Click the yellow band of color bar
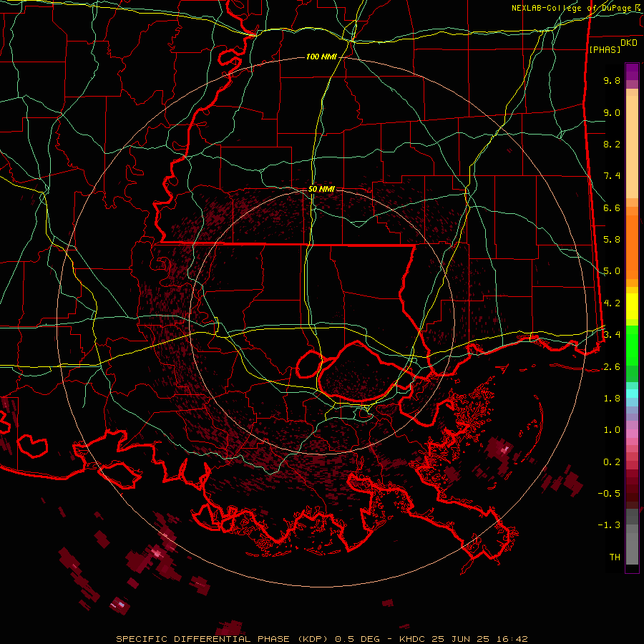The width and height of the screenshot is (644, 644). (632, 306)
